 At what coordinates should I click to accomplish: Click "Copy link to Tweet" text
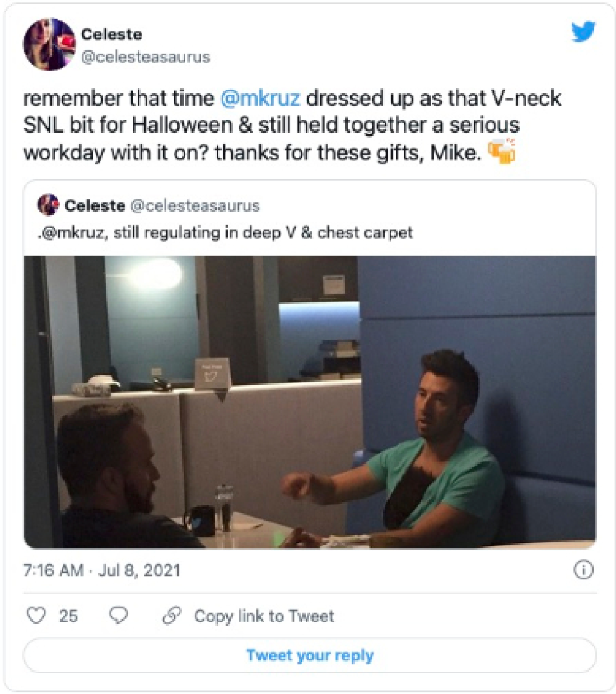point(264,616)
